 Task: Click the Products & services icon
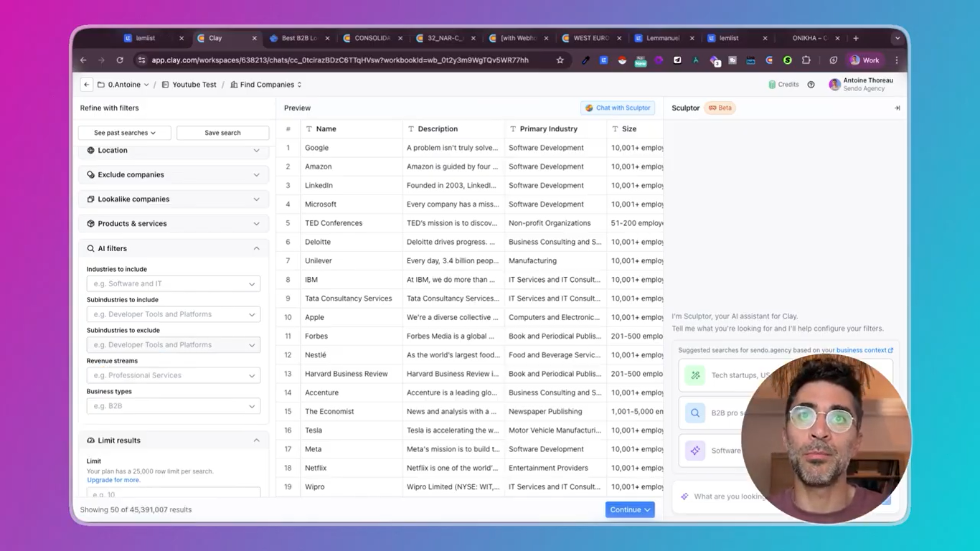click(x=90, y=223)
